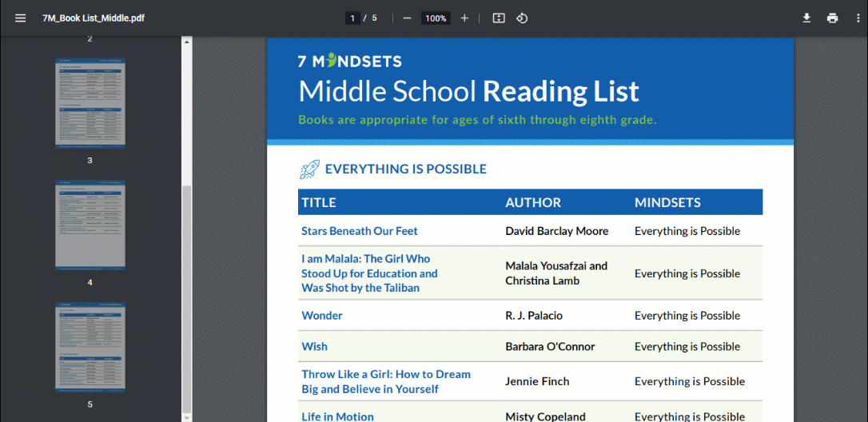The image size is (868, 422).
Task: Click the rocket icon beside Everything Is Possible
Action: pyautogui.click(x=309, y=169)
